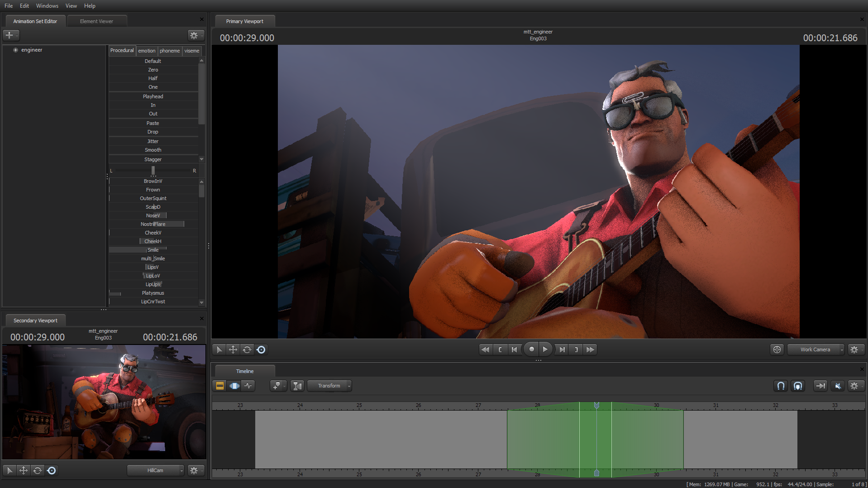Switch to the Element Viewer tab
This screenshot has width=868, height=488.
point(96,21)
